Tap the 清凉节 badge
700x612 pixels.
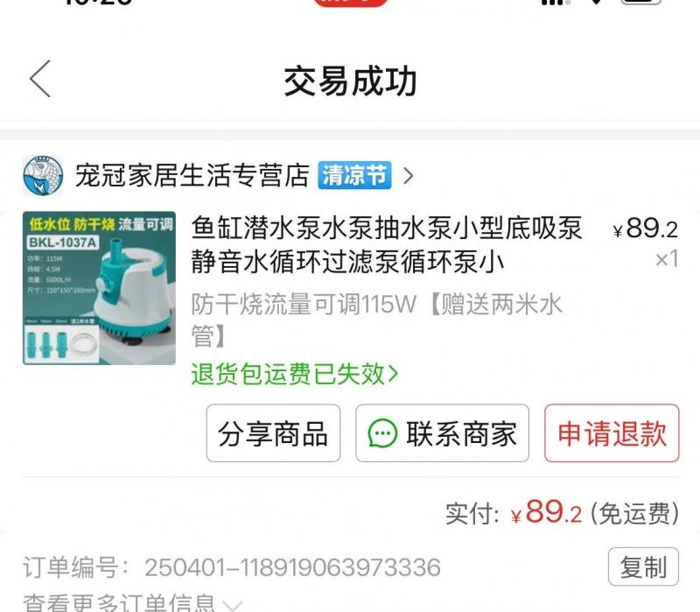tap(354, 175)
